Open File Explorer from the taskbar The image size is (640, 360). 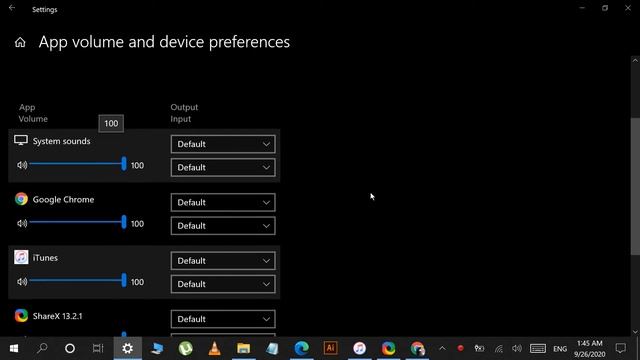point(244,348)
